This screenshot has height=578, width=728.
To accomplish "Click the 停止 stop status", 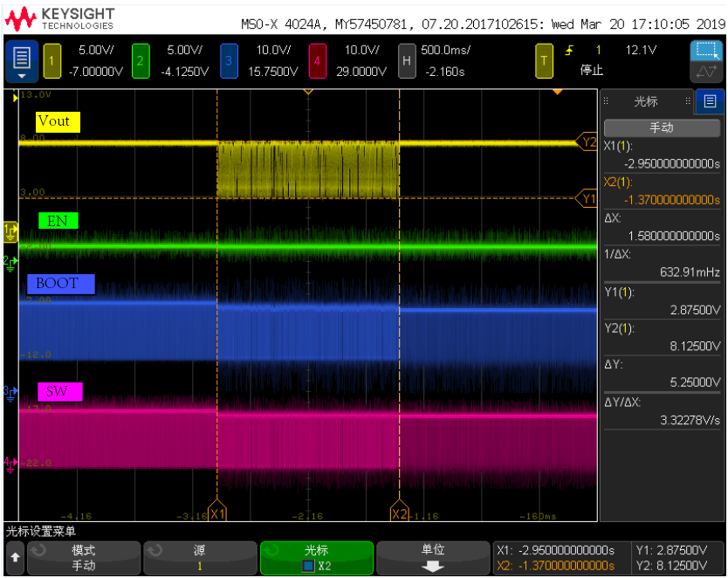I will point(592,70).
